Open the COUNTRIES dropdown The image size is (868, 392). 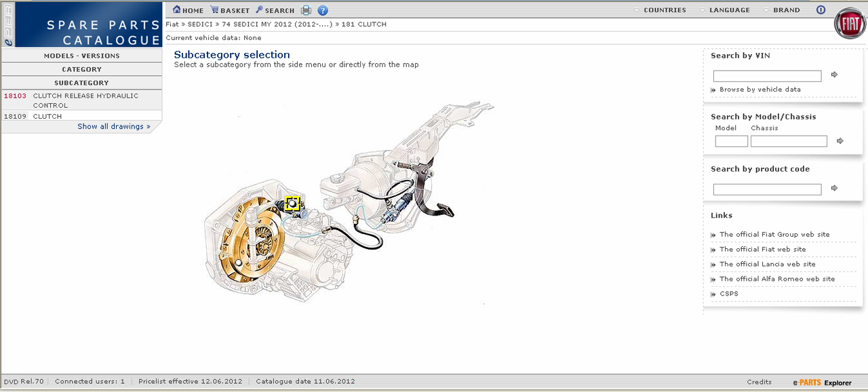659,10
